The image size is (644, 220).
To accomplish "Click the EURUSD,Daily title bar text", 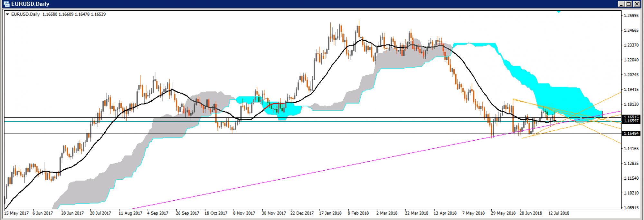I will (30, 4).
